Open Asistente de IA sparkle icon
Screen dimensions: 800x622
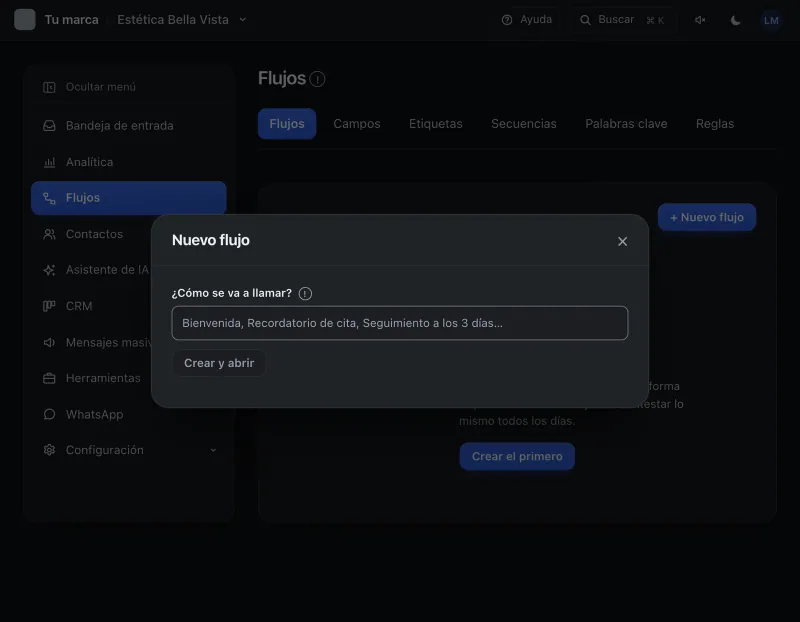pos(49,270)
